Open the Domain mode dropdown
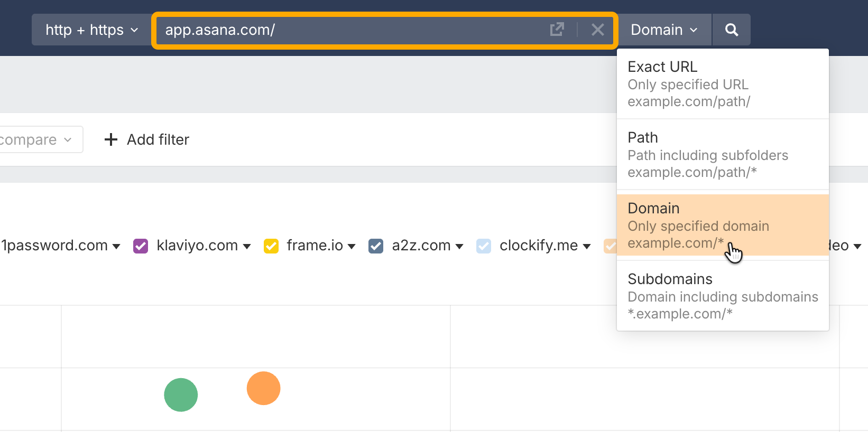868x432 pixels. point(664,30)
